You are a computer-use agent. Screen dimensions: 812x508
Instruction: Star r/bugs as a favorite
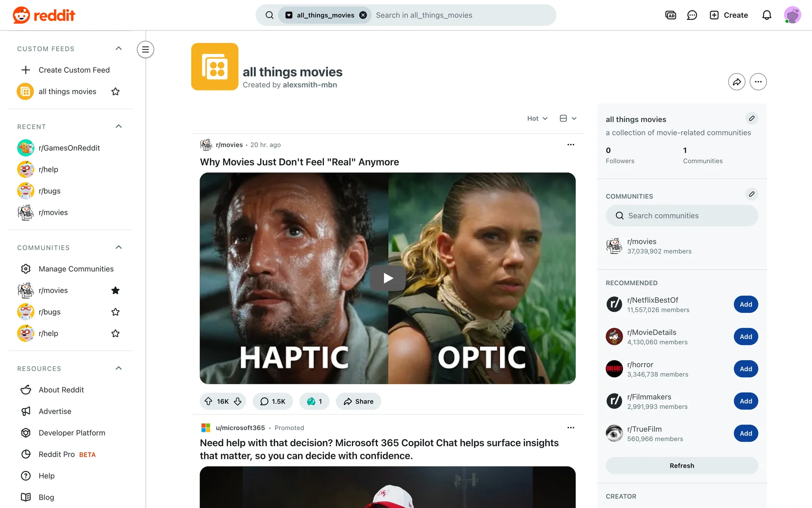click(115, 312)
